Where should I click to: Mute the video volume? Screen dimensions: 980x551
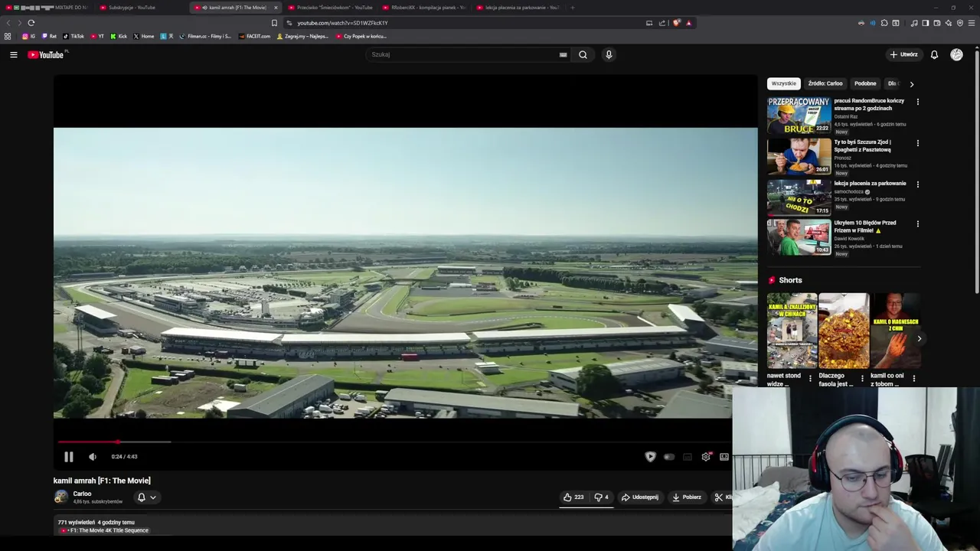pos(93,457)
